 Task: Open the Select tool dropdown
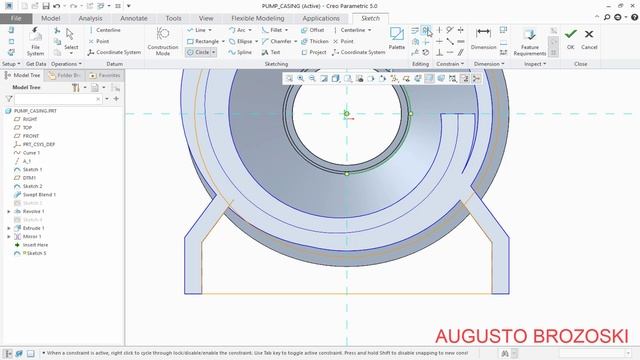point(71,53)
